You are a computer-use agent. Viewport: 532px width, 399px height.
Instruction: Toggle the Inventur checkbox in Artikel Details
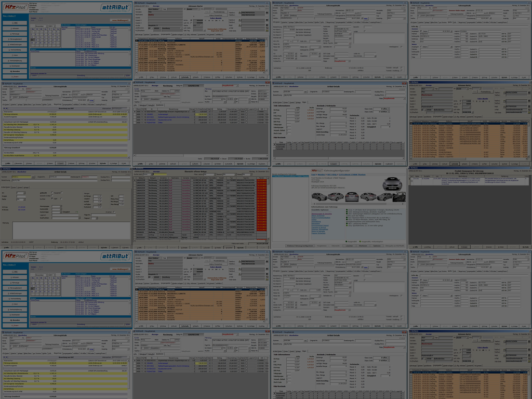click(x=114, y=212)
